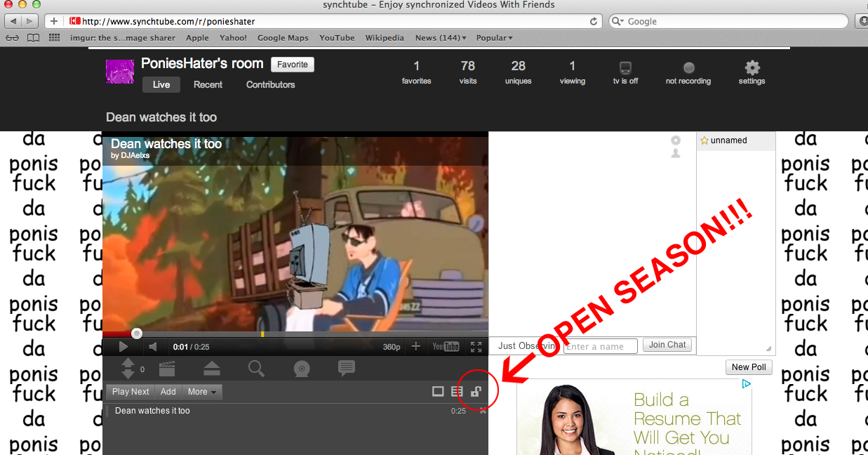Click Play Next button
868x455 pixels.
[131, 392]
